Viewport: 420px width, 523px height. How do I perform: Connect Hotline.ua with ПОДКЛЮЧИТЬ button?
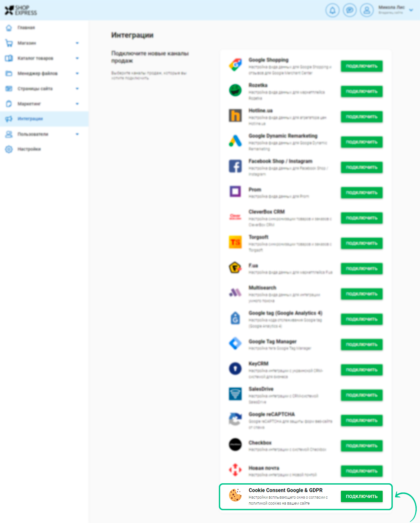[362, 117]
